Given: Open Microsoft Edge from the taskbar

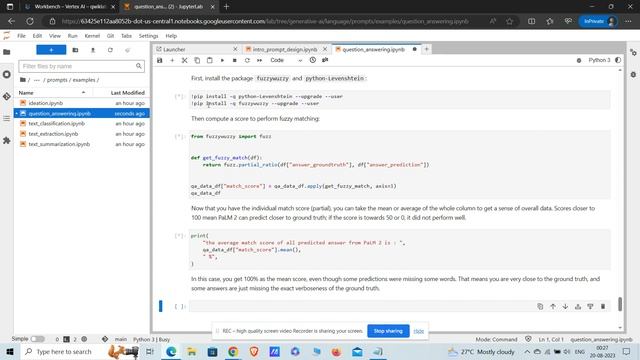Looking at the screenshot, I should coord(171,351).
